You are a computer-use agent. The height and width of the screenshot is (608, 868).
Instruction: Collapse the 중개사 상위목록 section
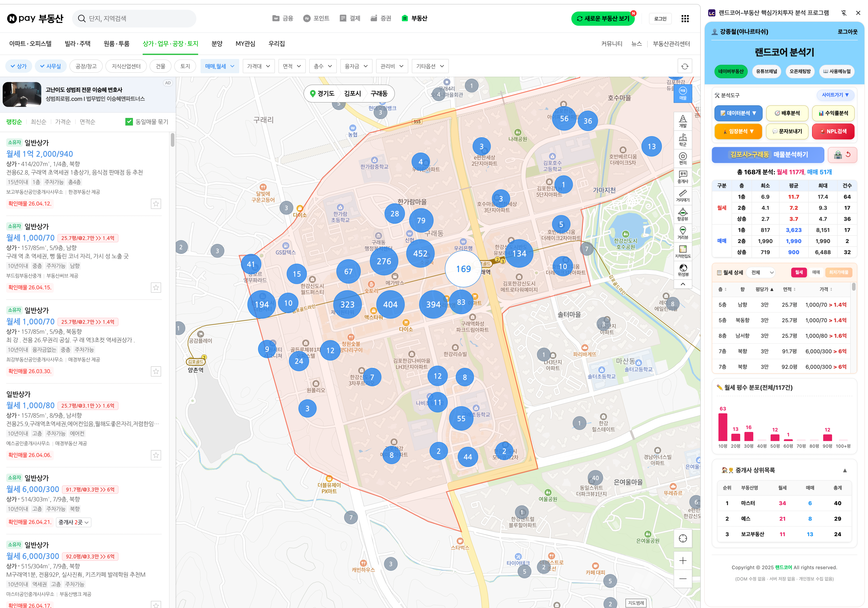[x=844, y=471]
